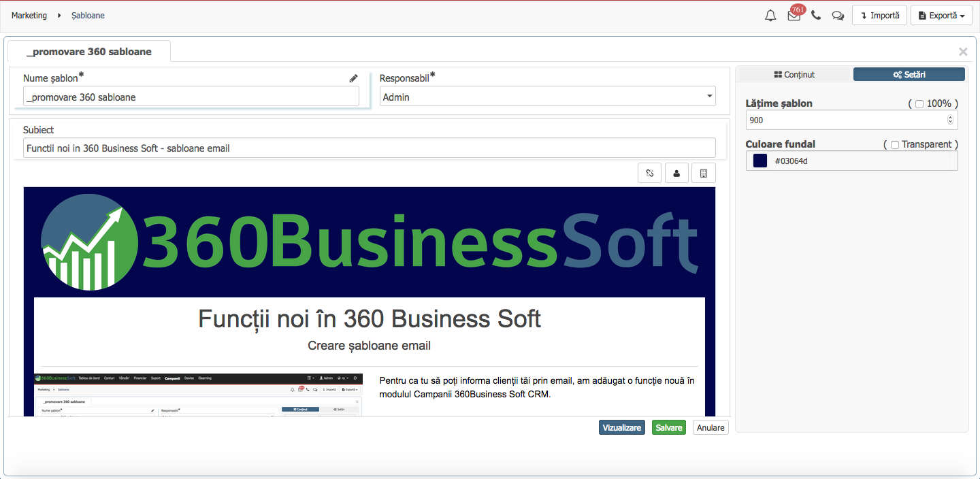Open the mail inbox with 761 badge
980x479 pixels.
794,15
